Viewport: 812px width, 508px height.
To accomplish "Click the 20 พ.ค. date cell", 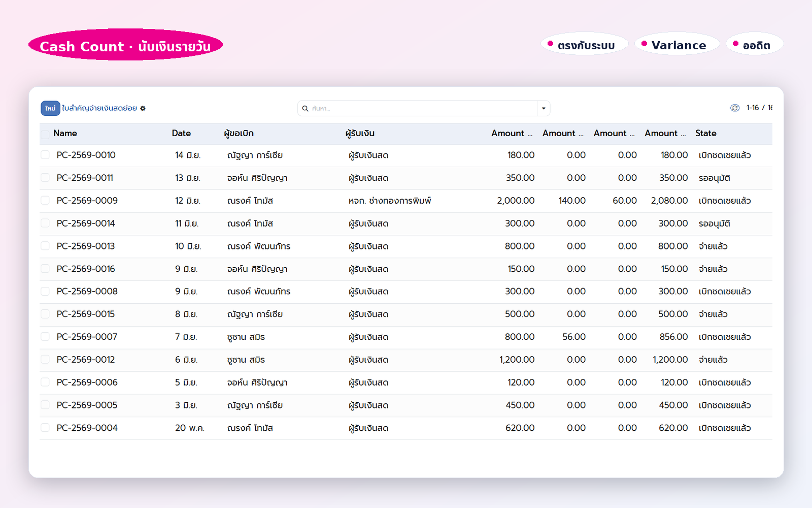I will tap(190, 428).
